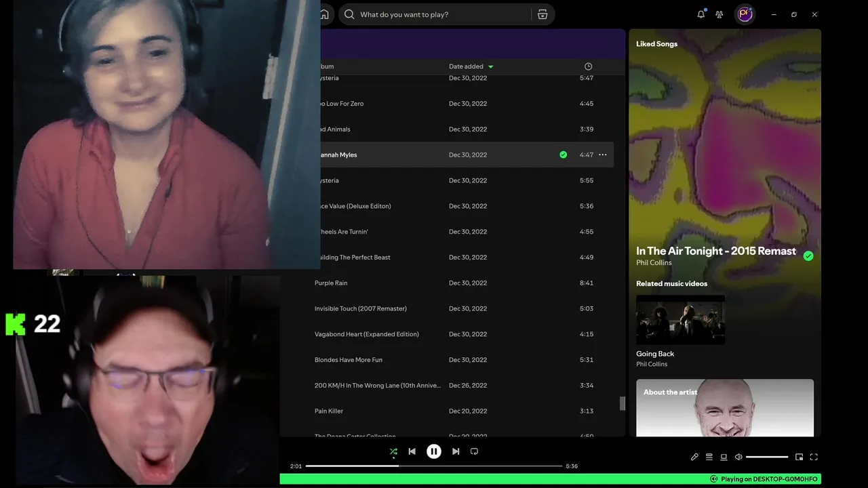Image resolution: width=868 pixels, height=488 pixels.
Task: Open the Home icon in top bar
Action: coord(324,14)
